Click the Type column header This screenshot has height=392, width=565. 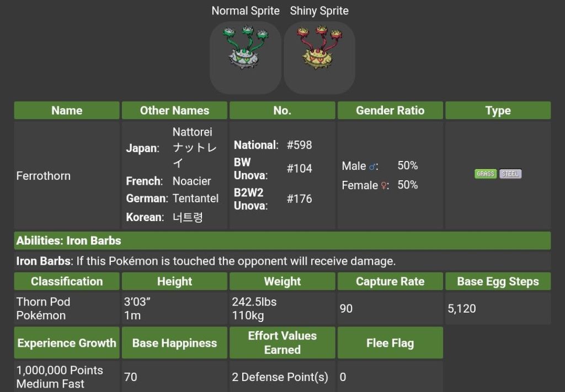click(498, 110)
